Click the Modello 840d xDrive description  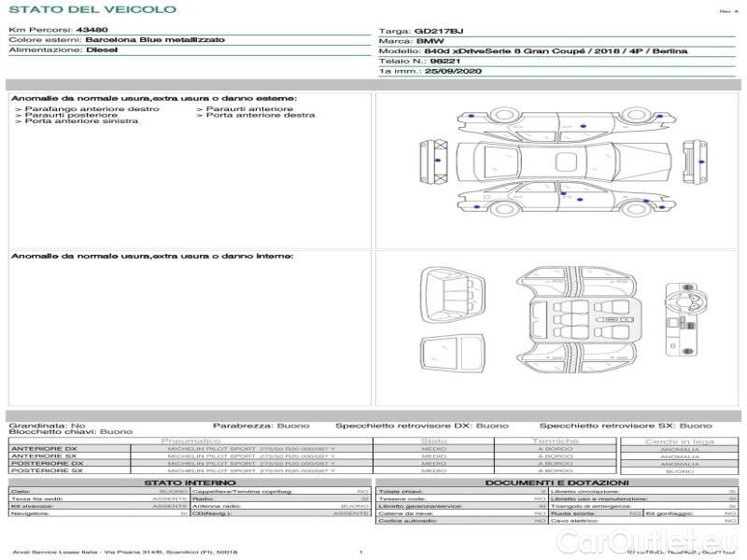coord(556,51)
